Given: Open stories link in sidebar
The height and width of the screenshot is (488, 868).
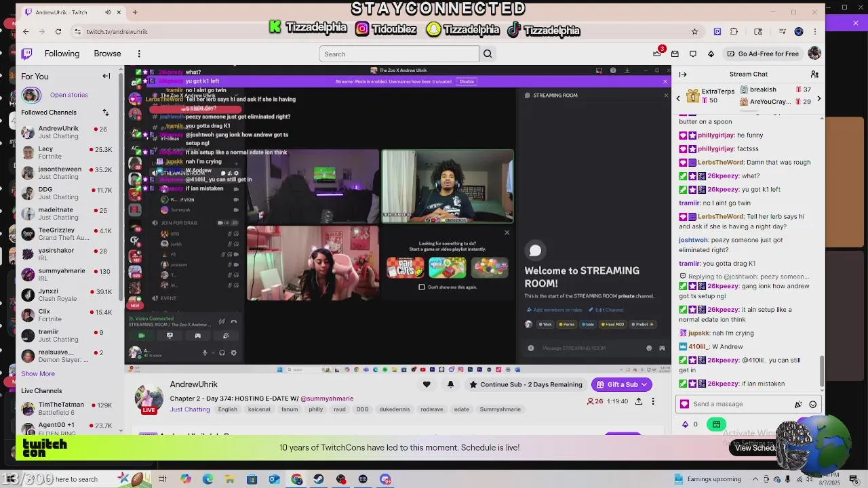Looking at the screenshot, I should pos(68,95).
